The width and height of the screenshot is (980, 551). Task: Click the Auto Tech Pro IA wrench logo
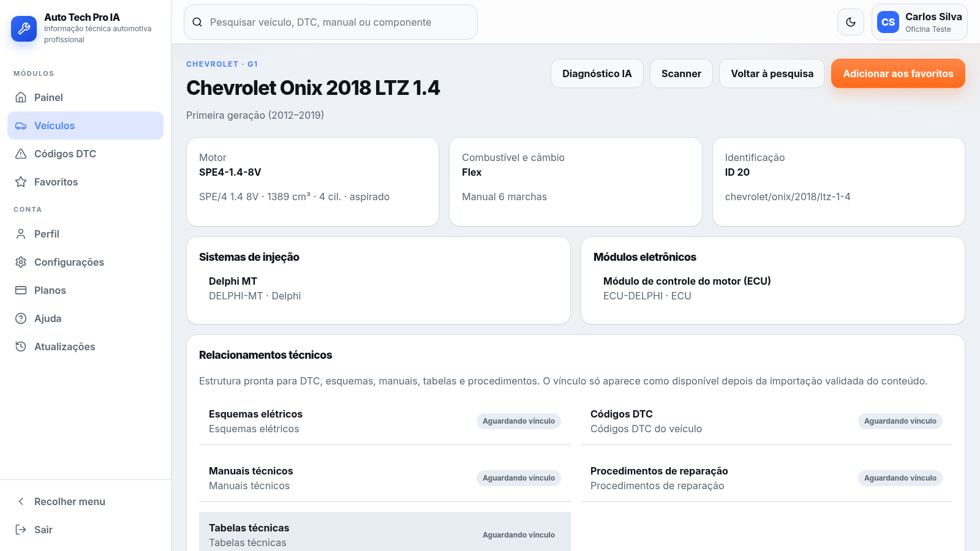pyautogui.click(x=24, y=28)
